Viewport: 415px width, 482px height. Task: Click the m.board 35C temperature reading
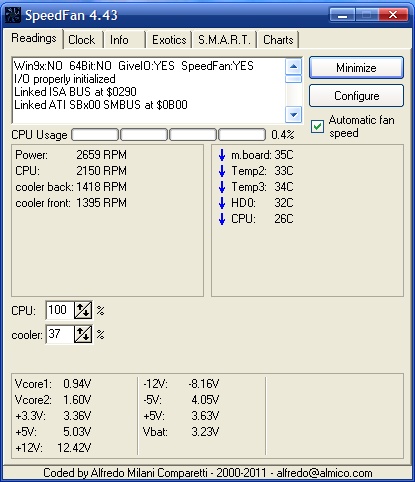click(262, 155)
